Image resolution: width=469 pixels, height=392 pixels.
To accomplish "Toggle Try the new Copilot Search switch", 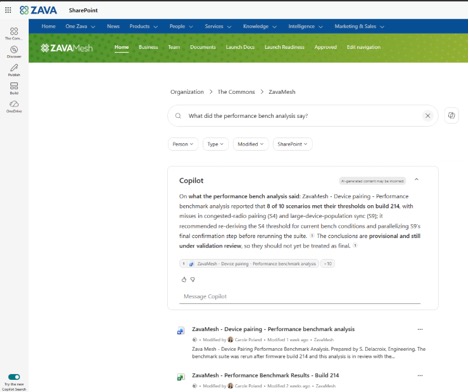I will coord(14,377).
